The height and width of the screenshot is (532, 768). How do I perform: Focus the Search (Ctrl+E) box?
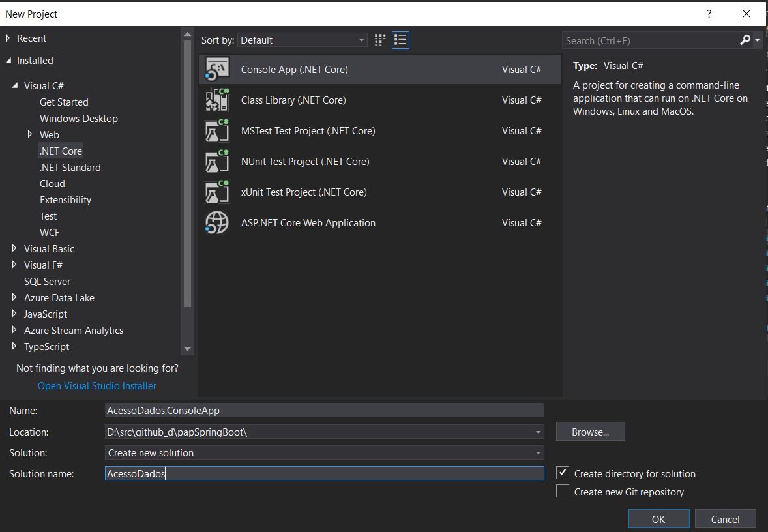click(651, 40)
